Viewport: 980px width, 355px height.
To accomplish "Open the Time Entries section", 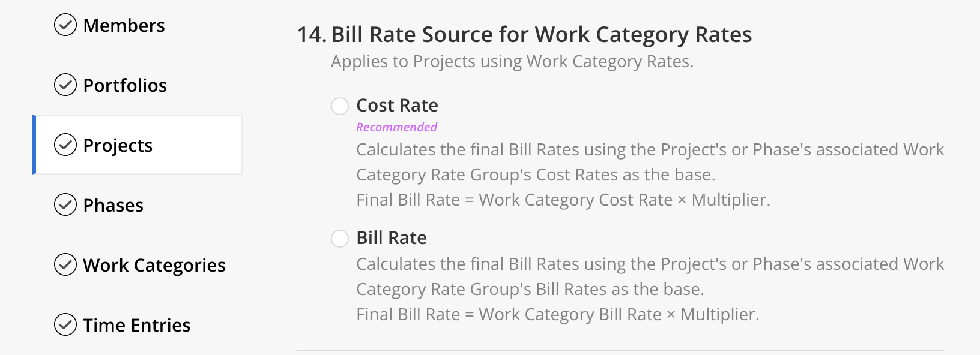I will pos(137,325).
